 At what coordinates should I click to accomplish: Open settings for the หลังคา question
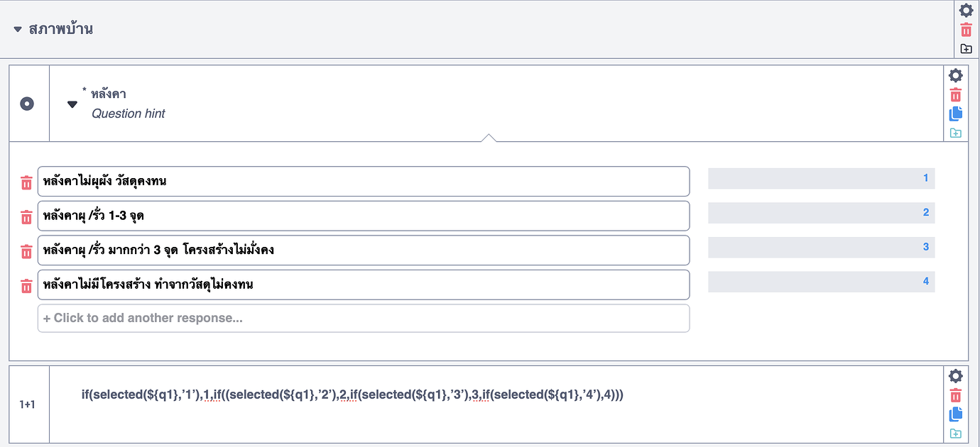tap(956, 75)
